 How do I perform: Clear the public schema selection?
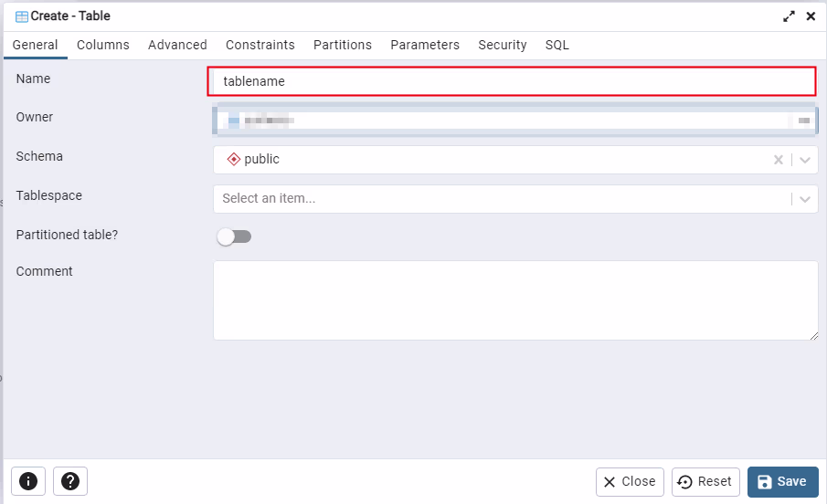(778, 160)
